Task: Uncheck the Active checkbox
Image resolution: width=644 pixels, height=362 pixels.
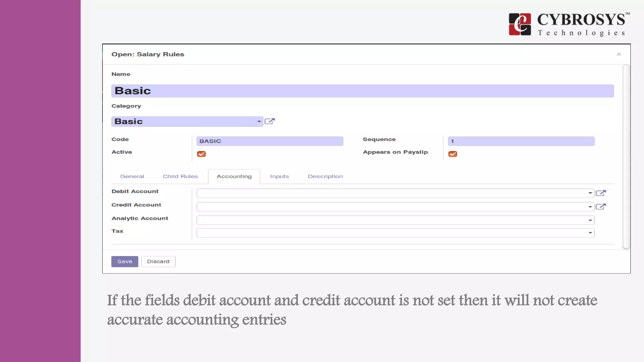Action: (201, 154)
